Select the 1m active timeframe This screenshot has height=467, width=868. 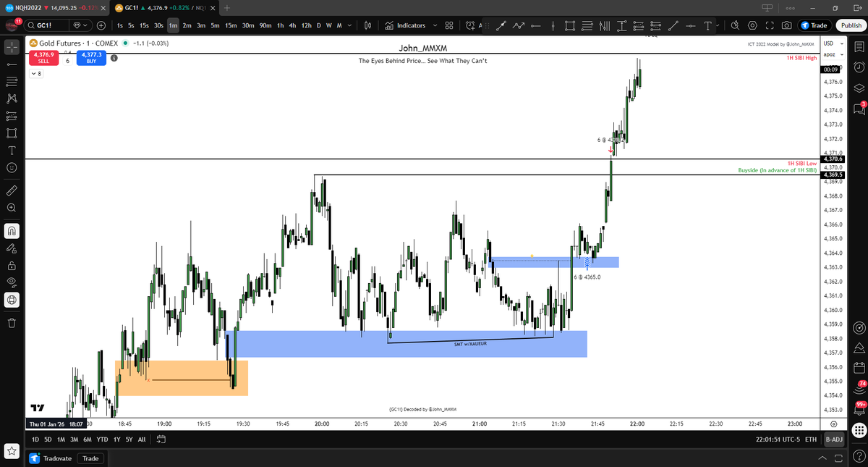tap(173, 25)
